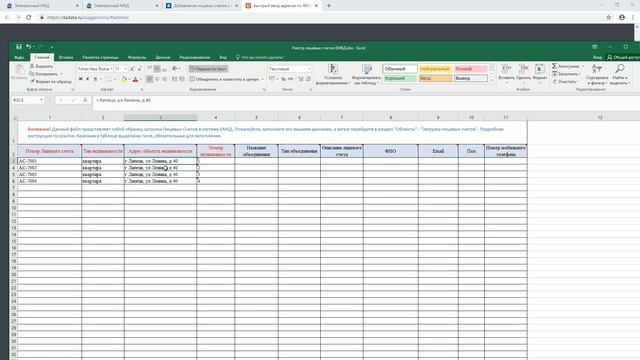
Task: Align text to the left
Action: pyautogui.click(x=149, y=79)
